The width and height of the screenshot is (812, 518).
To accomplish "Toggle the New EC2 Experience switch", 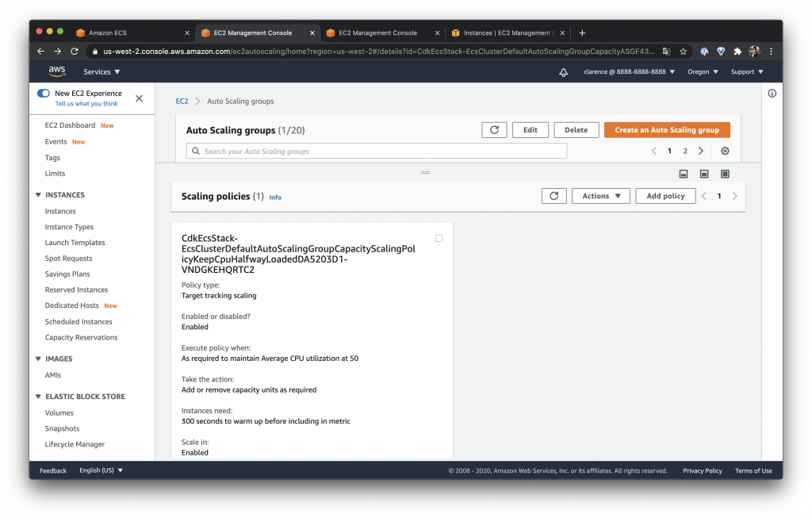I will pos(44,94).
